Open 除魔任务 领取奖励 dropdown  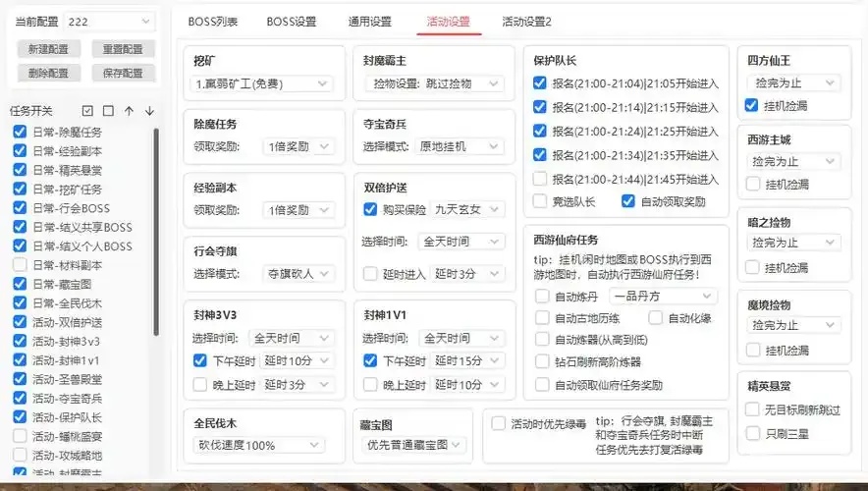[x=298, y=146]
